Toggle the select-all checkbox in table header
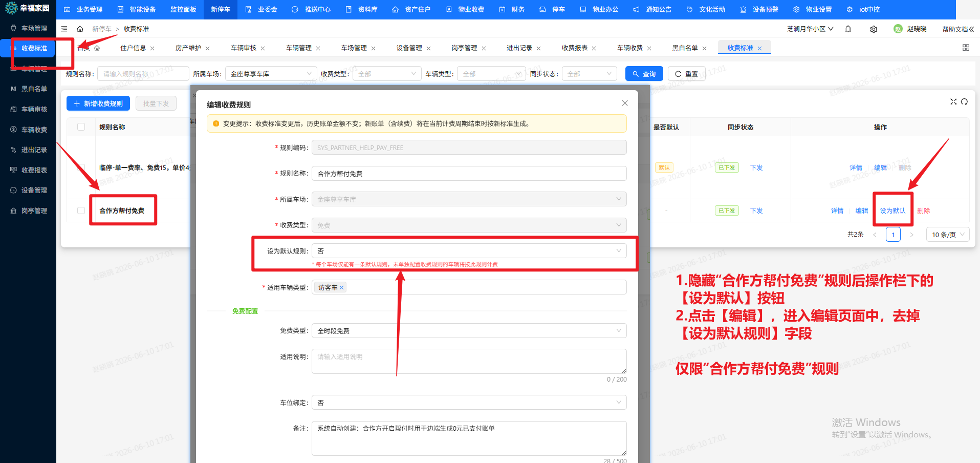980x463 pixels. point(81,127)
